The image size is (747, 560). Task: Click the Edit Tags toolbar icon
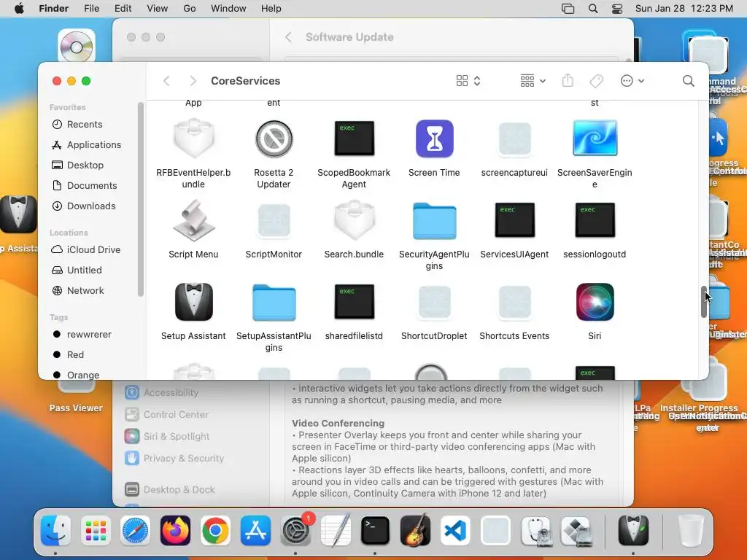[x=596, y=81]
